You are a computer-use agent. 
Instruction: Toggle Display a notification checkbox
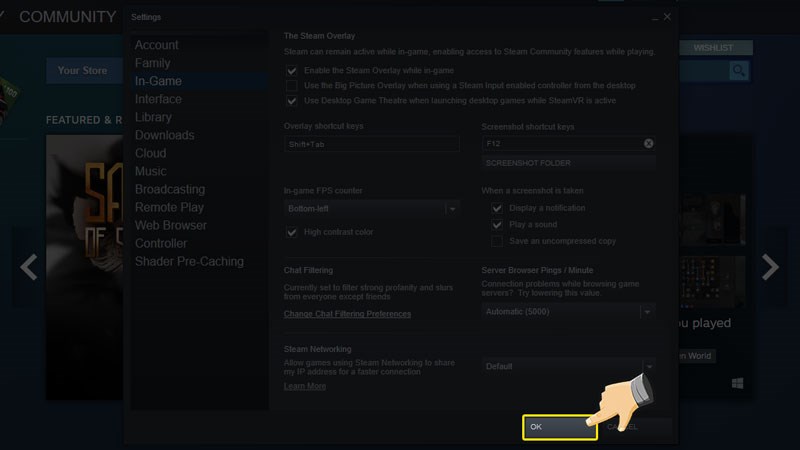pos(496,208)
